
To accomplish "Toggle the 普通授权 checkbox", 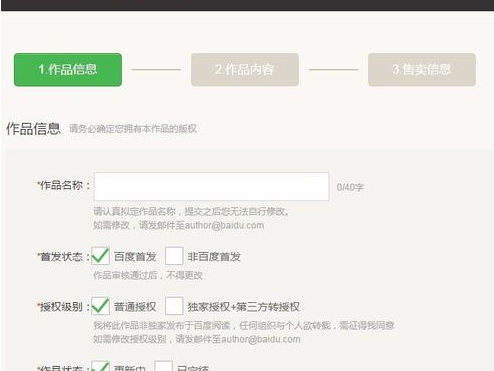I will tap(100, 306).
